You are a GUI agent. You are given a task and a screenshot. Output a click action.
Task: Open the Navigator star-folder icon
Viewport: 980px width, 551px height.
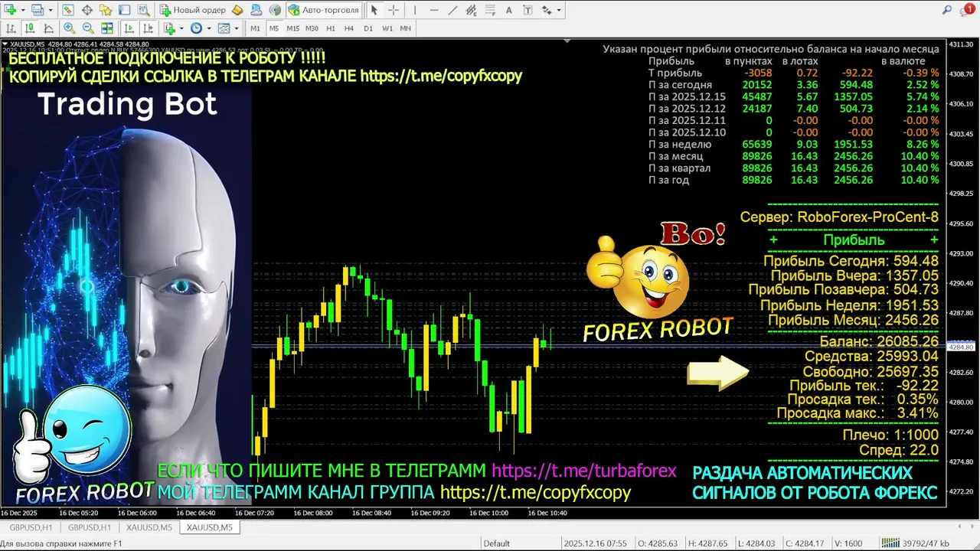pos(106,10)
